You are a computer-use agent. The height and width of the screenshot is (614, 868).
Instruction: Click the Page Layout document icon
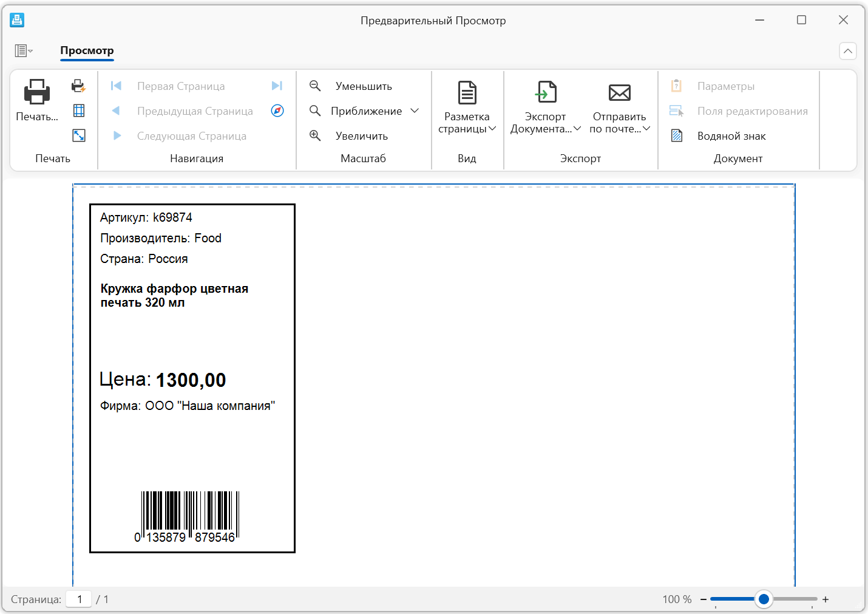point(467,92)
